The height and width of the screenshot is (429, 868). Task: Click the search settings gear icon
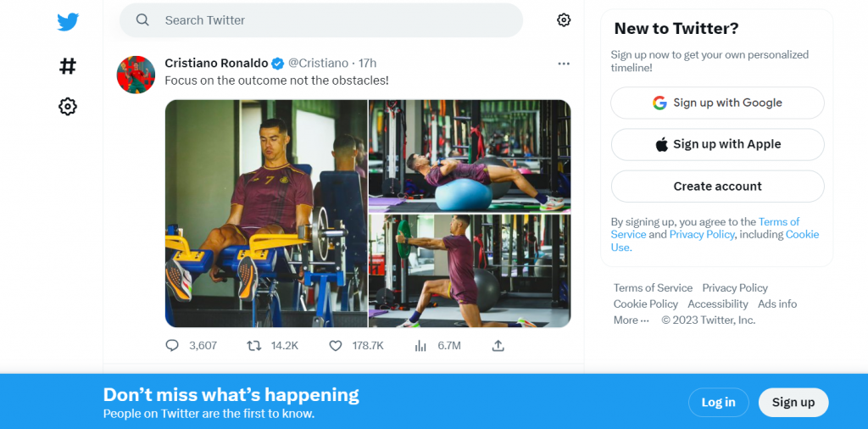(x=564, y=20)
